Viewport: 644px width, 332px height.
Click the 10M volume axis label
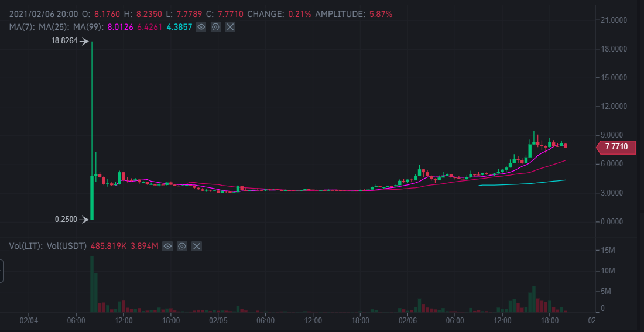click(x=608, y=271)
